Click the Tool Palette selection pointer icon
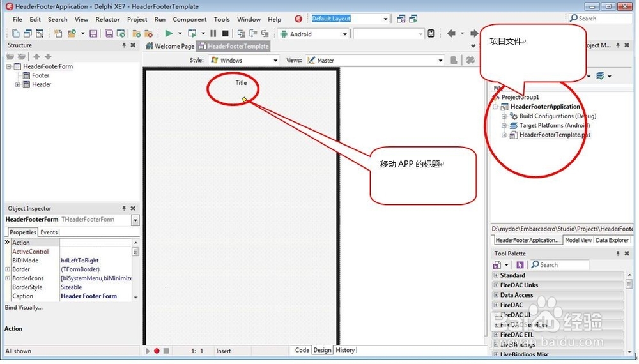Image resolution: width=639 pixels, height=364 pixels. 520,264
